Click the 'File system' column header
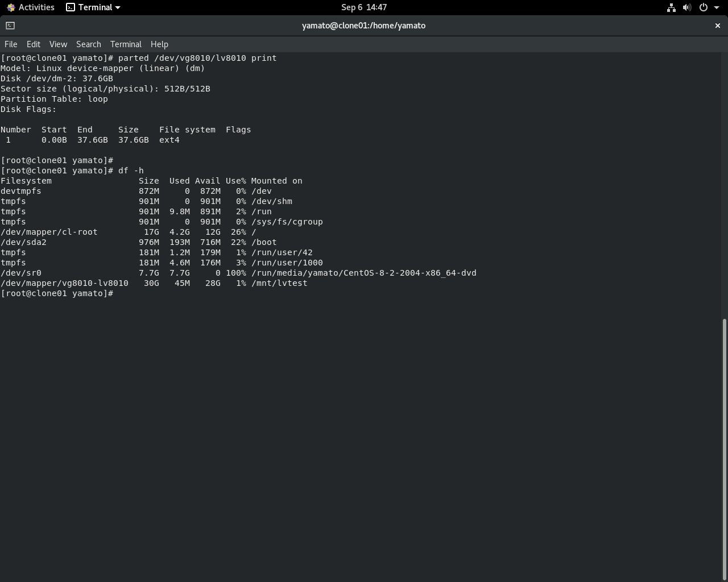The height and width of the screenshot is (582, 728). coord(187,130)
